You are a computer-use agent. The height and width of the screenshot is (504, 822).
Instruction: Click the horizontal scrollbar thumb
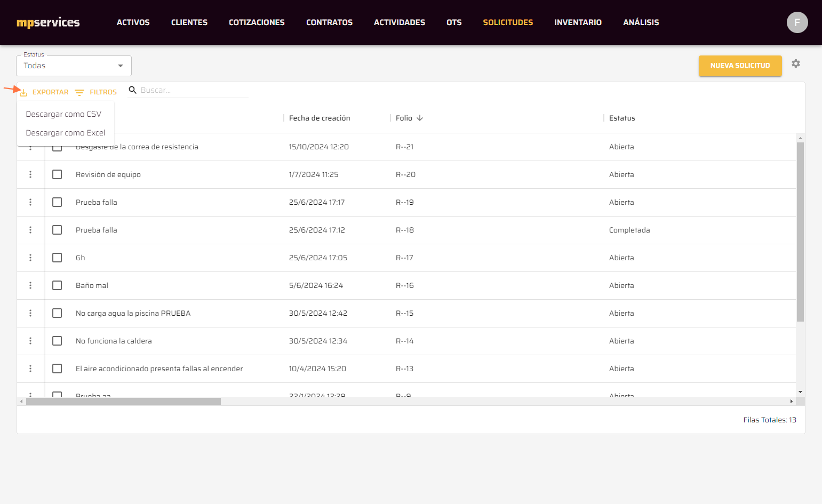[123, 401]
